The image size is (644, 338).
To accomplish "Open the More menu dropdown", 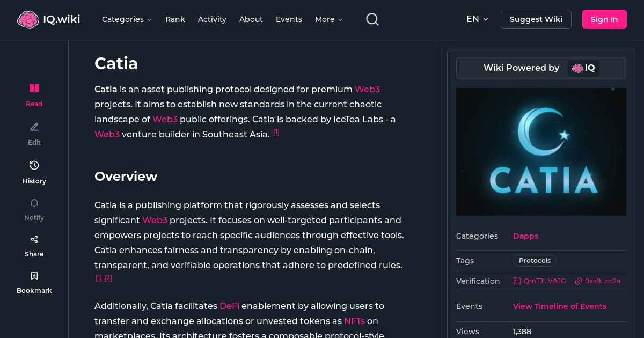I will point(328,19).
